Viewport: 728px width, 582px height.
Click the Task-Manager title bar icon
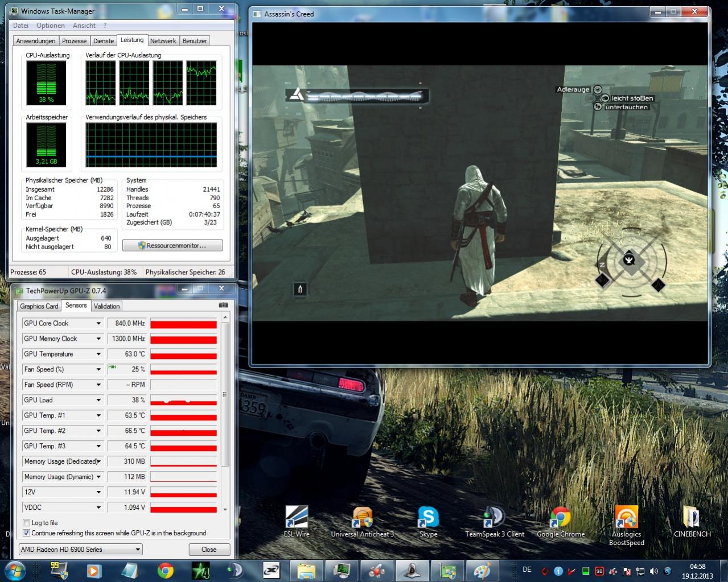(15, 11)
